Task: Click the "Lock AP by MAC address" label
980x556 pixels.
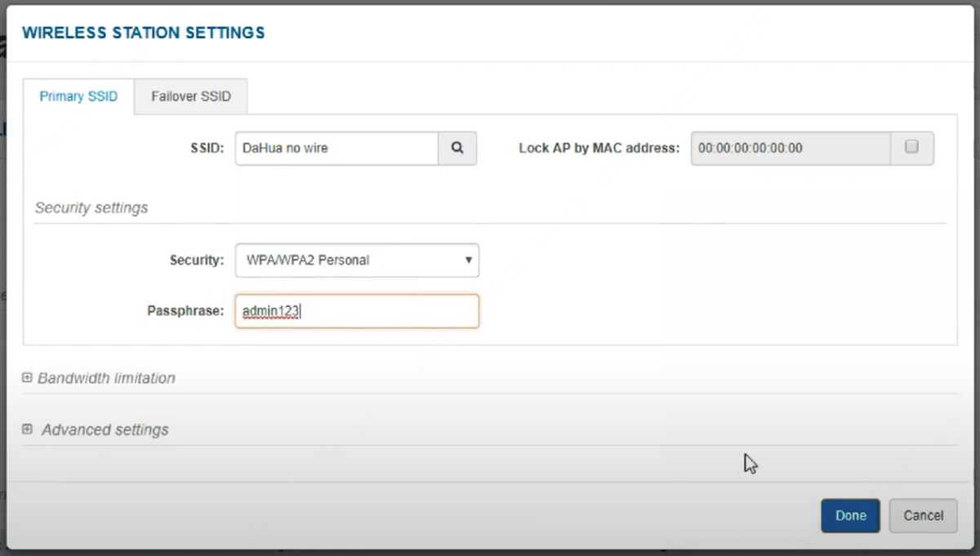Action: click(x=599, y=149)
